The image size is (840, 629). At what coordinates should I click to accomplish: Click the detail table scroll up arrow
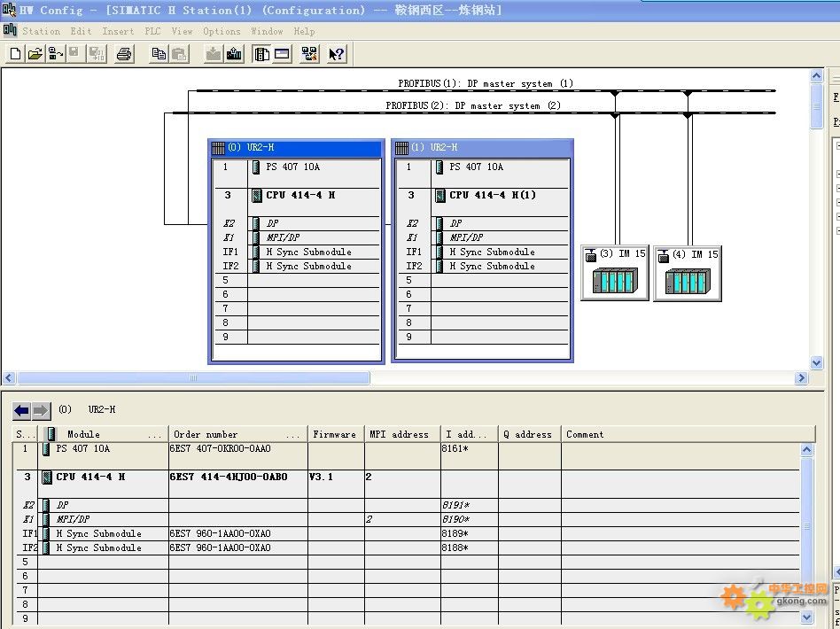807,450
